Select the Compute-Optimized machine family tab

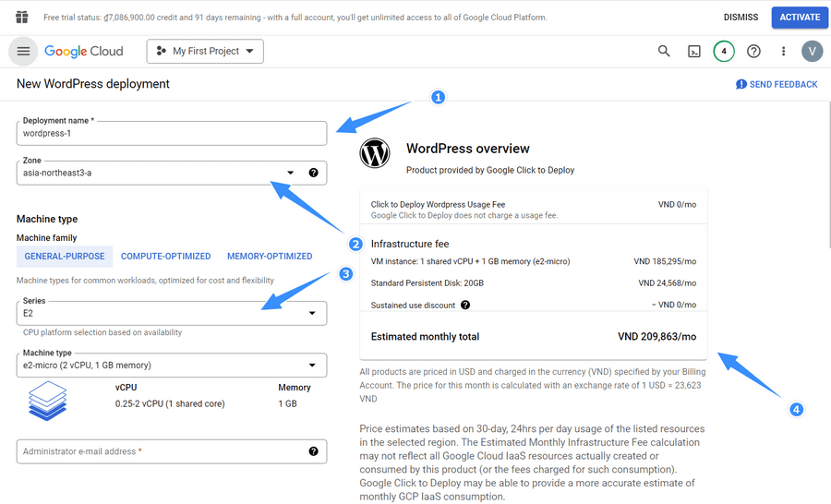pos(166,257)
